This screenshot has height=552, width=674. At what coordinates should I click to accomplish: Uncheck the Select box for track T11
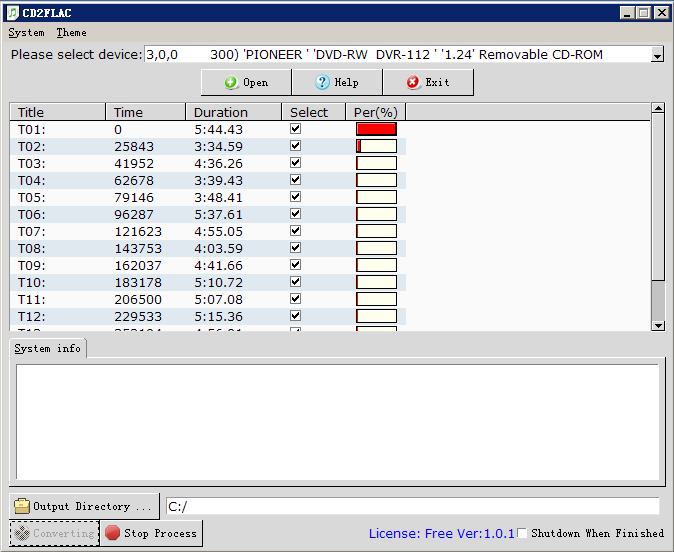pos(295,299)
